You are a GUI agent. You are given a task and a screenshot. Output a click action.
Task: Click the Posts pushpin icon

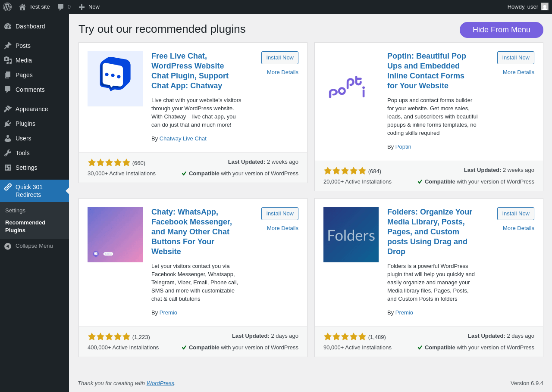(x=8, y=46)
